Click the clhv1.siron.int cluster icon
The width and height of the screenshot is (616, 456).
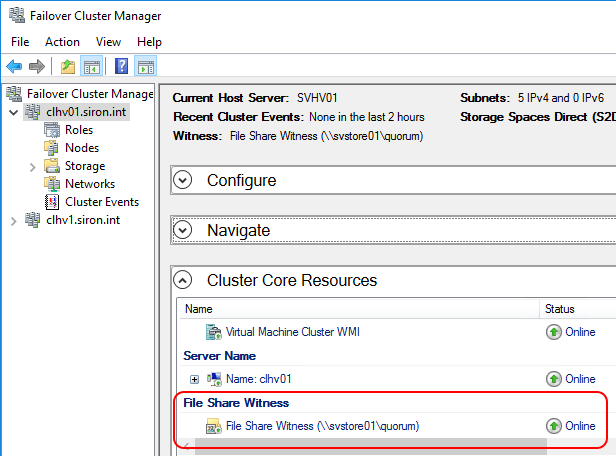pyautogui.click(x=32, y=220)
